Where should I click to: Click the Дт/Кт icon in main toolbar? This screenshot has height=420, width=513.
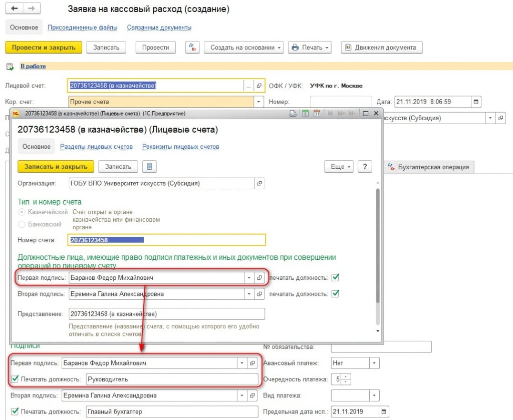point(192,48)
